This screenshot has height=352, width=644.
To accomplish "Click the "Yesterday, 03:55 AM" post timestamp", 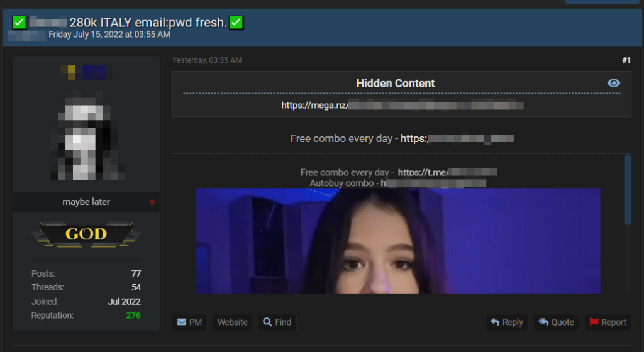I will point(207,60).
